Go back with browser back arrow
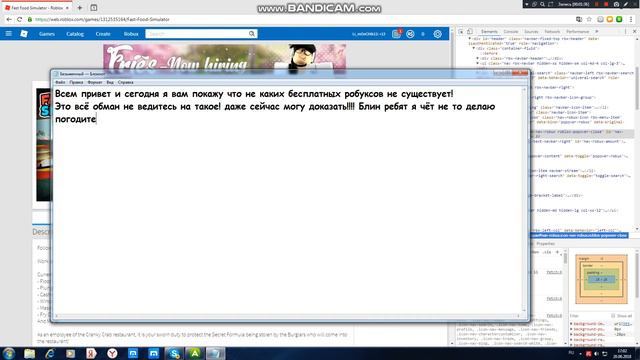The height and width of the screenshot is (360, 640). coord(9,19)
